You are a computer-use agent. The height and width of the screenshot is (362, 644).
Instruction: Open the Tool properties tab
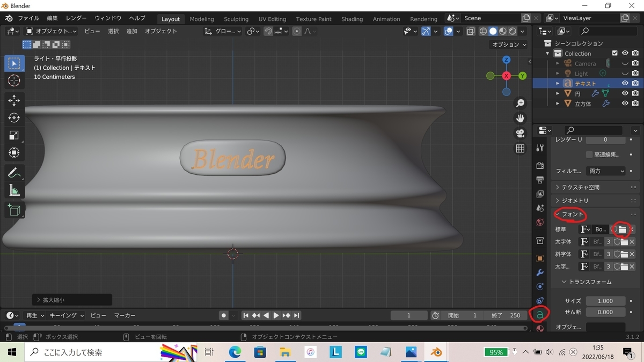540,148
